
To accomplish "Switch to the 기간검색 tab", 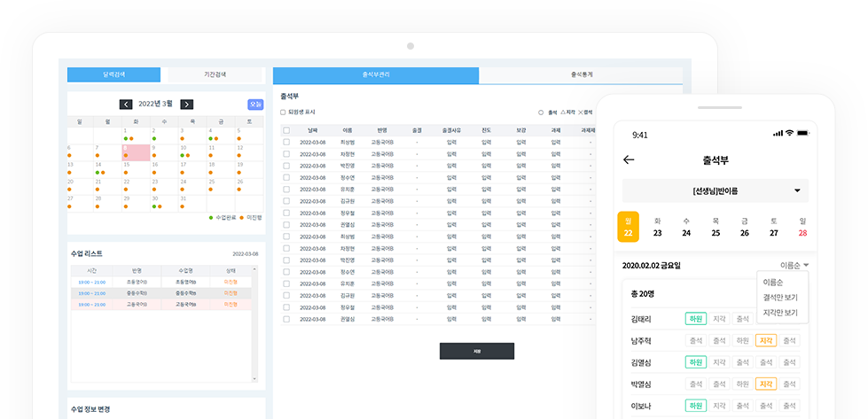I will pyautogui.click(x=215, y=74).
